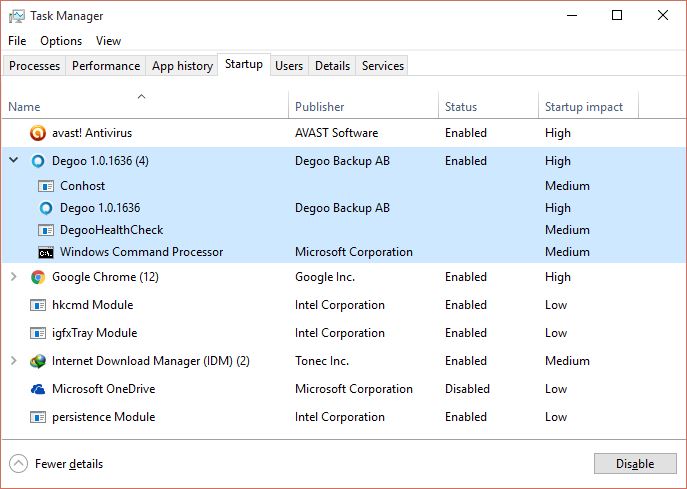Click the Task Manager title bar icon
Screen dimensions: 687x489
coord(17,16)
